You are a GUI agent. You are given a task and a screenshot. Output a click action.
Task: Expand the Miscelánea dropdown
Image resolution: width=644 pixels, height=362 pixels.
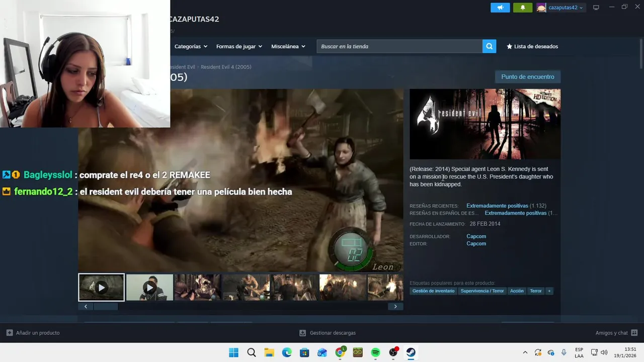tap(288, 46)
